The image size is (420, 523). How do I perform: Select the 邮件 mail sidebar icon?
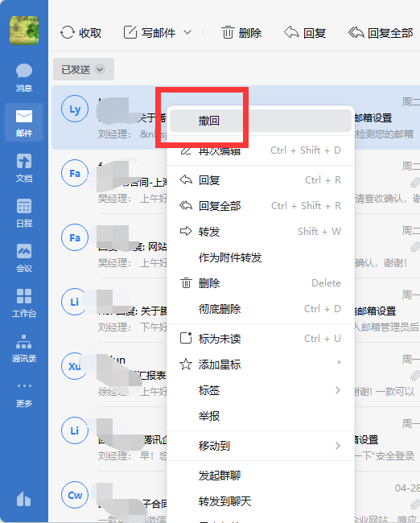[24, 122]
